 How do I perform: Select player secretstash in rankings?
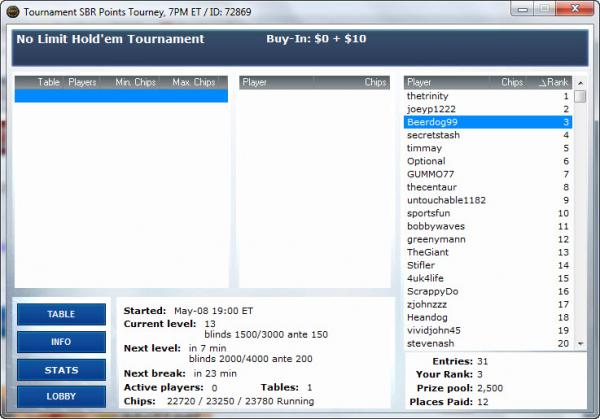(x=434, y=135)
